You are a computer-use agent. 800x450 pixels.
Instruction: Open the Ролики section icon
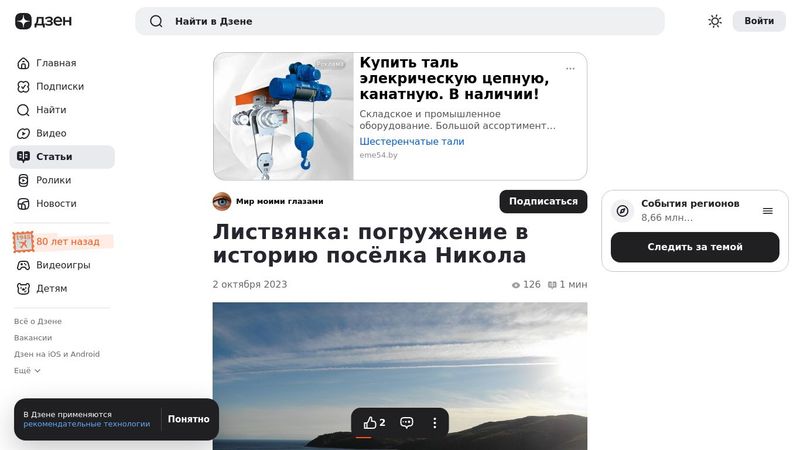pos(24,180)
